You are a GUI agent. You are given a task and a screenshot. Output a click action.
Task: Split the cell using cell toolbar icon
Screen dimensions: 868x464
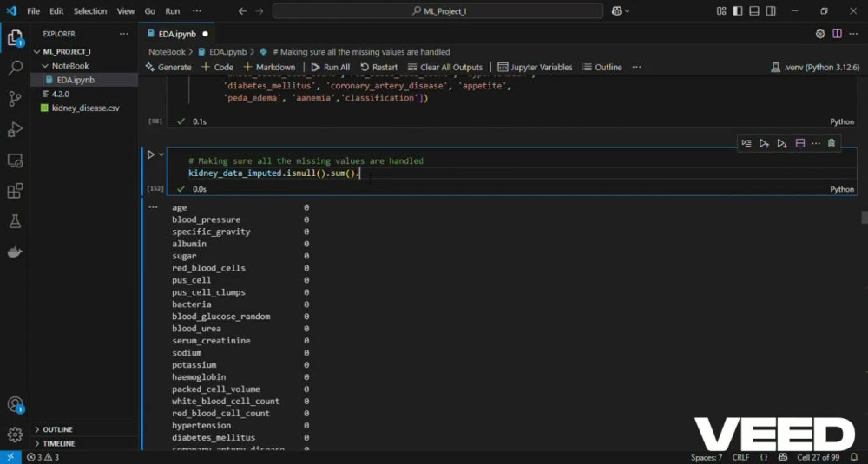click(800, 143)
